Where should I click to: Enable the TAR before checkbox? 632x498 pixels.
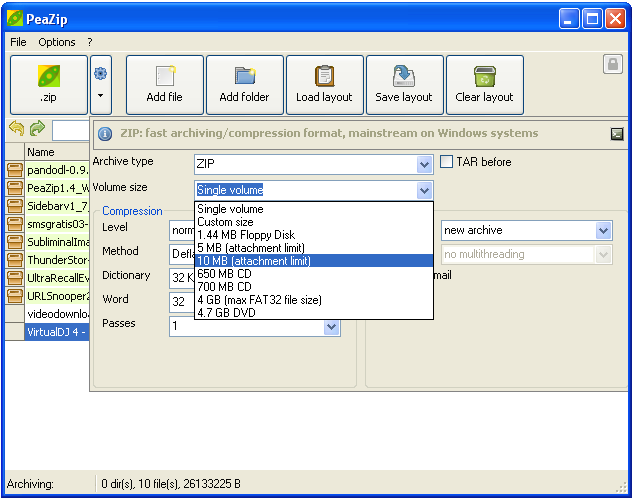(x=446, y=162)
